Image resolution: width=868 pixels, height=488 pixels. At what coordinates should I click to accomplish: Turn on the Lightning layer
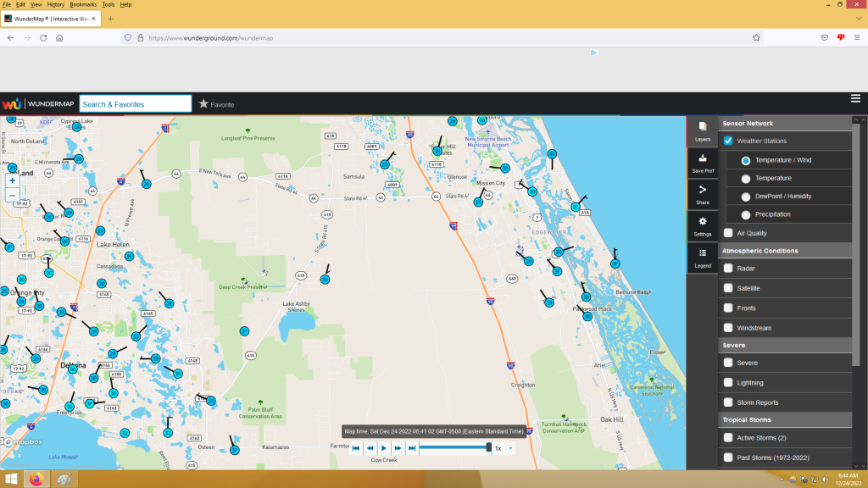click(x=728, y=383)
